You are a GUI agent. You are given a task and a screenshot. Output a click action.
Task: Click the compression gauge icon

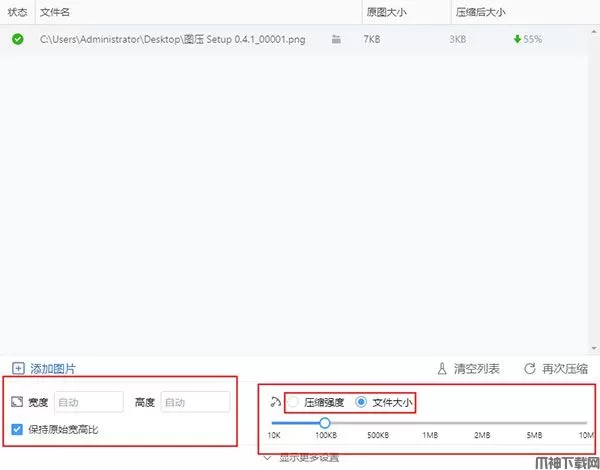pyautogui.click(x=276, y=402)
